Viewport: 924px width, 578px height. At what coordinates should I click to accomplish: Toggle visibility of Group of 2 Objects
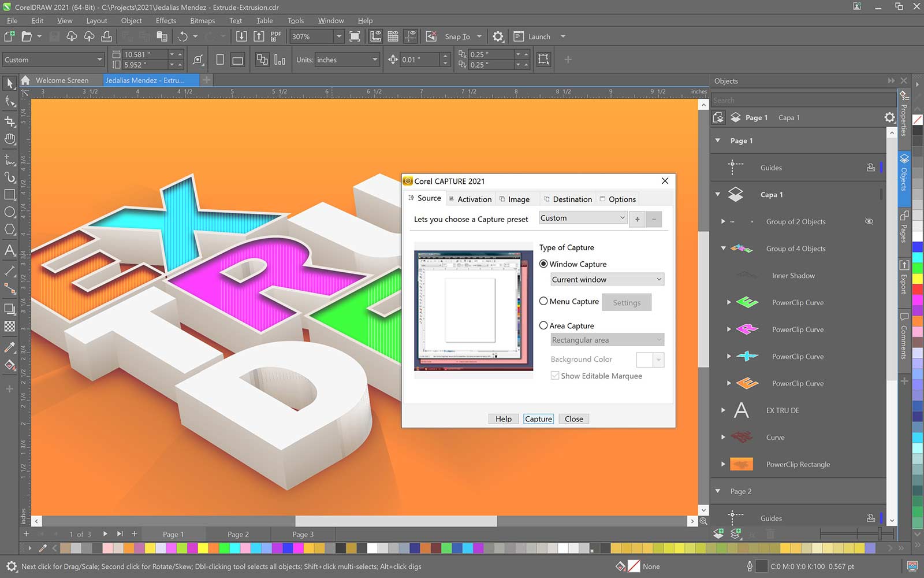(x=869, y=221)
